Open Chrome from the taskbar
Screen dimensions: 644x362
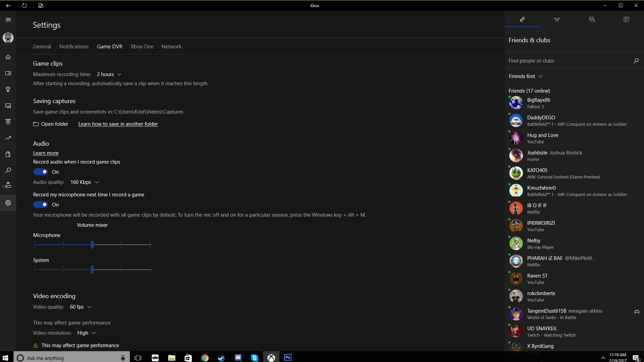tap(205, 358)
